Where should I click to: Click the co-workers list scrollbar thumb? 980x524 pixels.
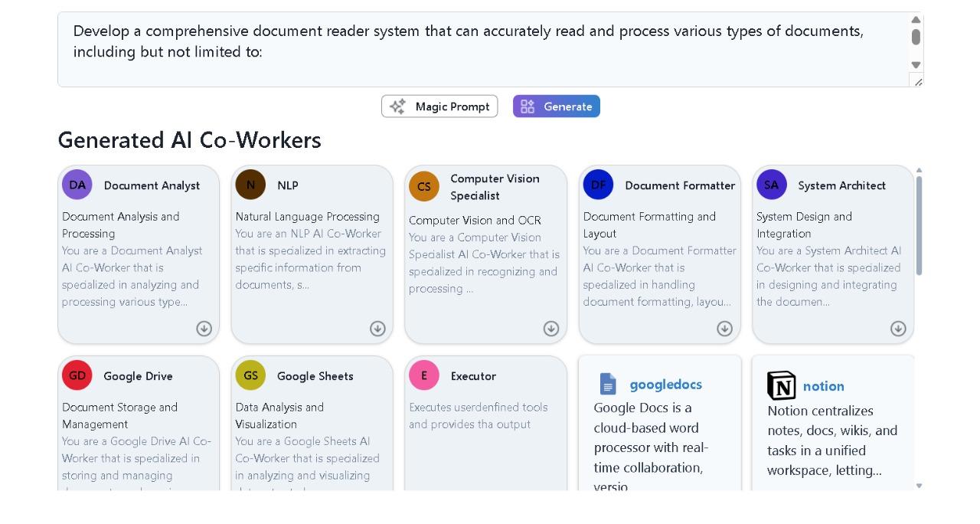919,224
